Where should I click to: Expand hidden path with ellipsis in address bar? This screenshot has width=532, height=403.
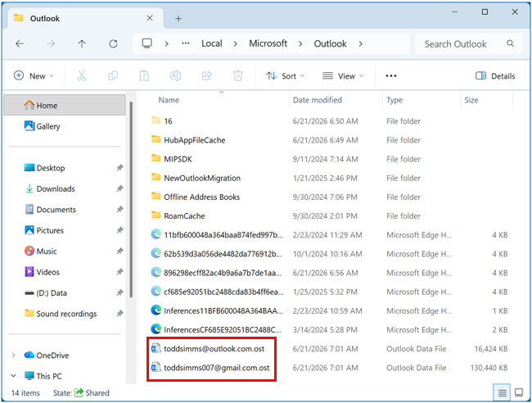185,43
